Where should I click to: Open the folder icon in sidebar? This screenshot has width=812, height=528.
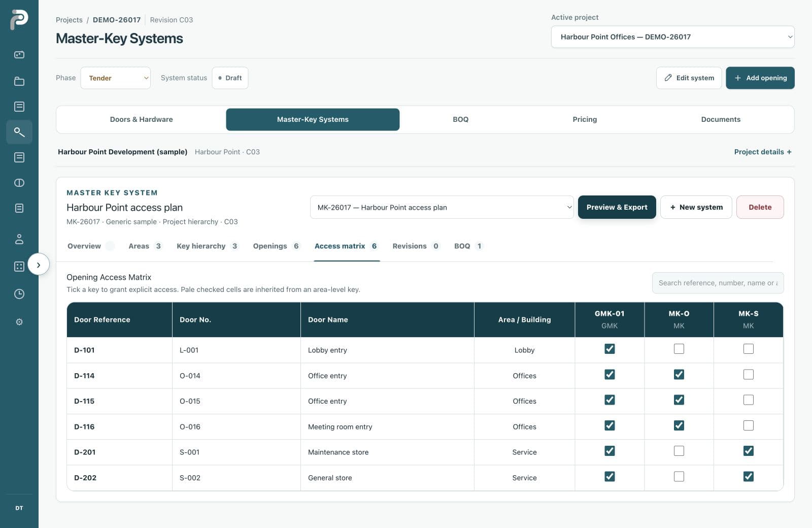pyautogui.click(x=19, y=81)
